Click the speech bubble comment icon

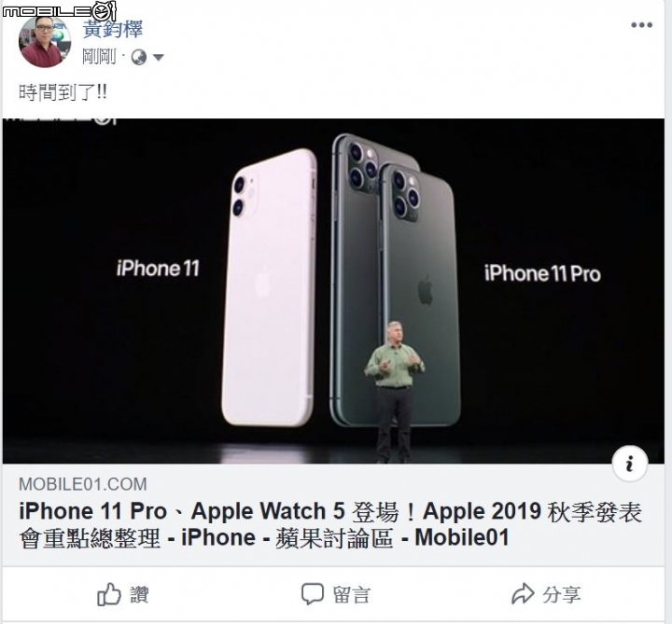coord(313,594)
